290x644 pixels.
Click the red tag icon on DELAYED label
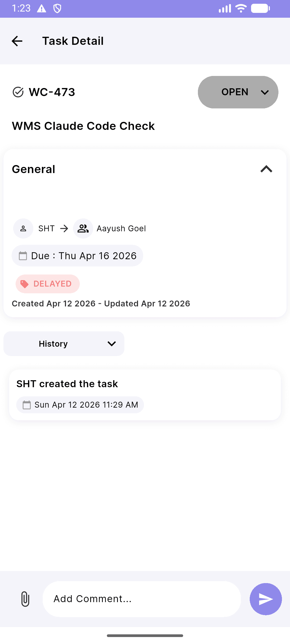pos(24,284)
